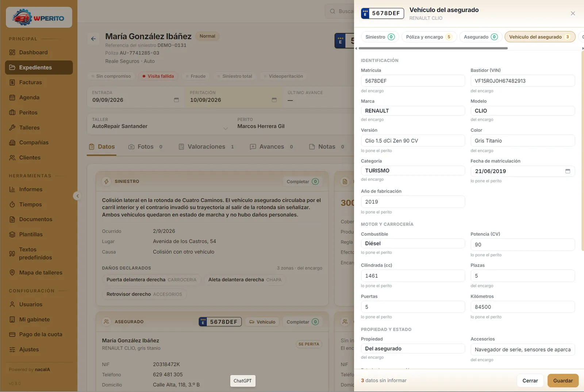Open the Marca RENAULT dropdown

click(413, 111)
